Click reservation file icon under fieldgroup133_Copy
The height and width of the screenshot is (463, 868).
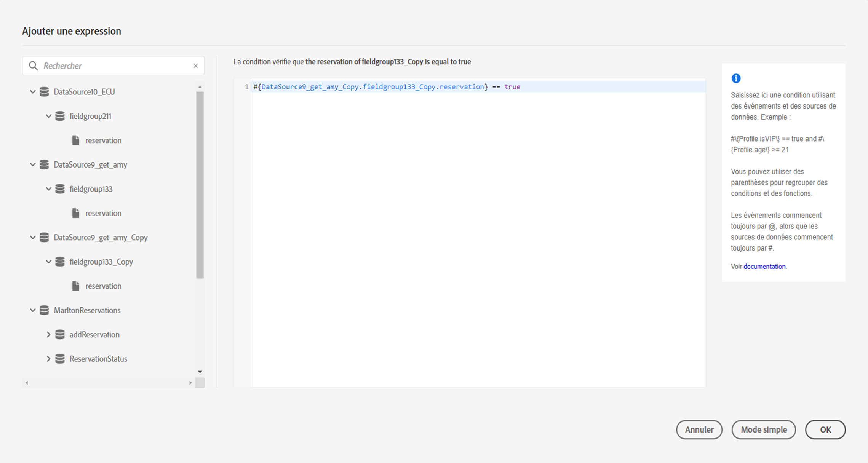[76, 286]
